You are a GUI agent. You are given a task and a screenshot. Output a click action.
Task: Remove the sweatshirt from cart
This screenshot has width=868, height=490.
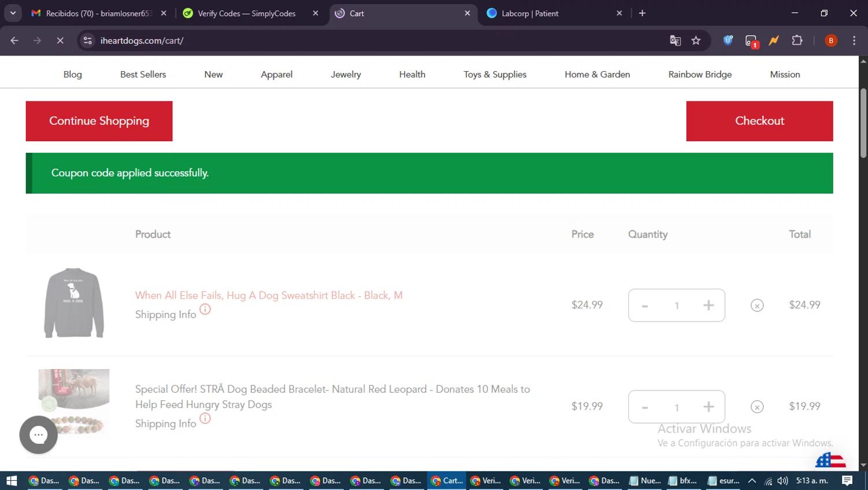point(757,305)
